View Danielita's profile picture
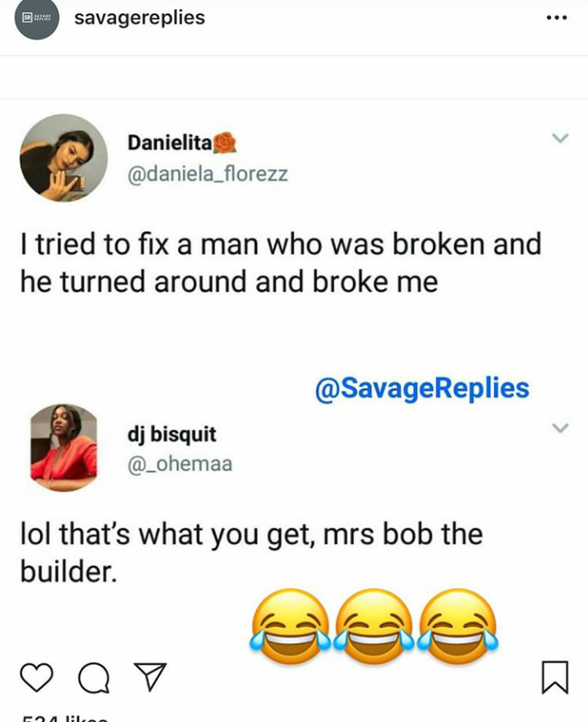Screen dimensions: 588x722 [64, 158]
